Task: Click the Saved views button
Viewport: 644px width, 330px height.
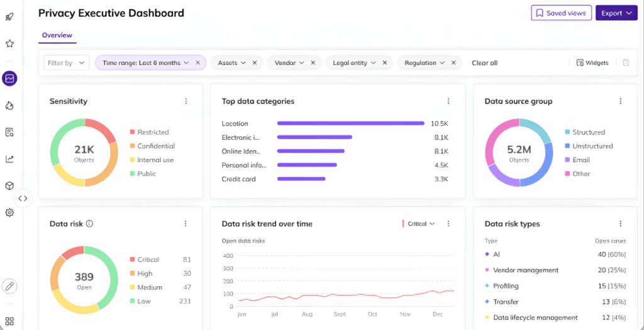Action: click(x=561, y=13)
